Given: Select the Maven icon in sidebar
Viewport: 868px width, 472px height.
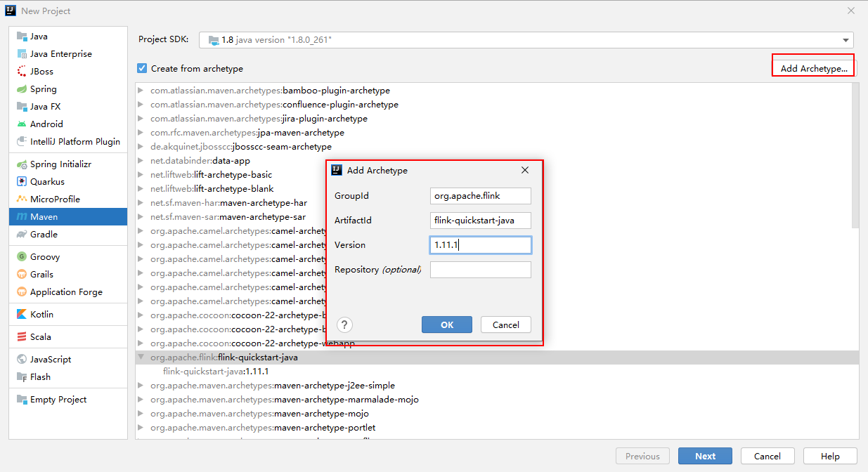Looking at the screenshot, I should coord(22,217).
